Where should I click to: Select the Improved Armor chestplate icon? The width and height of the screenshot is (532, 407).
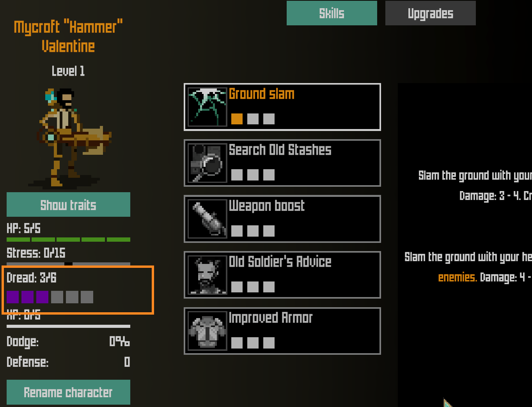click(x=207, y=331)
